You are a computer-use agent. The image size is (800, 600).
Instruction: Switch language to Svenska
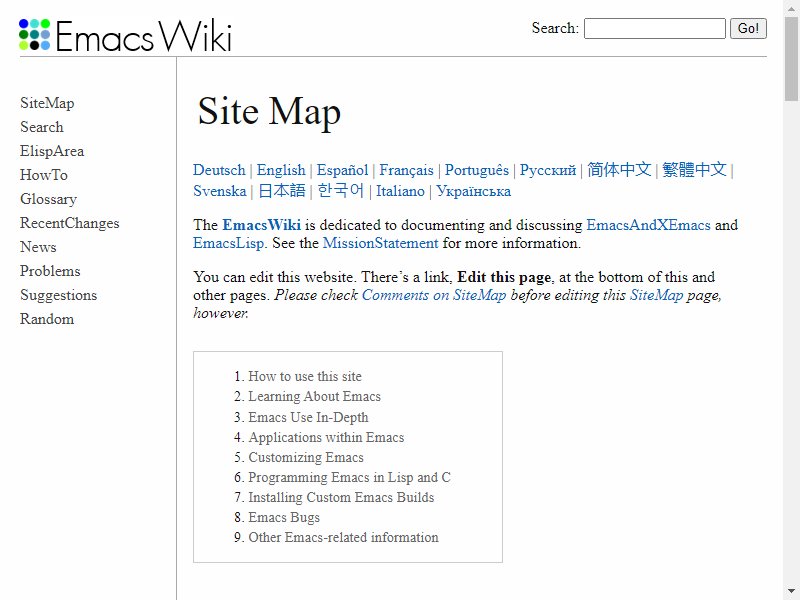click(x=219, y=191)
